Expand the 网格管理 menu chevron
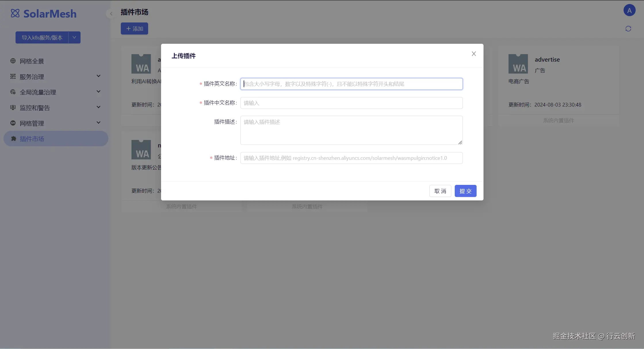This screenshot has height=349, width=644. [98, 123]
